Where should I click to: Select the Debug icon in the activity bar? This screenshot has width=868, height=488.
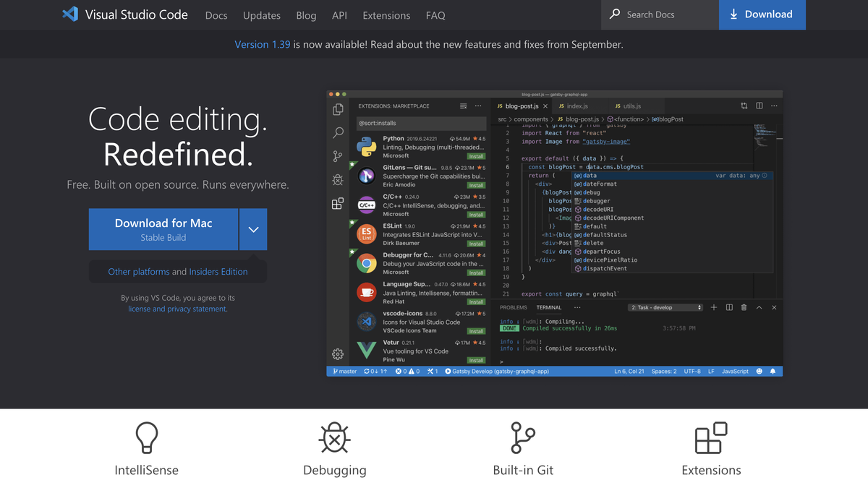336,179
